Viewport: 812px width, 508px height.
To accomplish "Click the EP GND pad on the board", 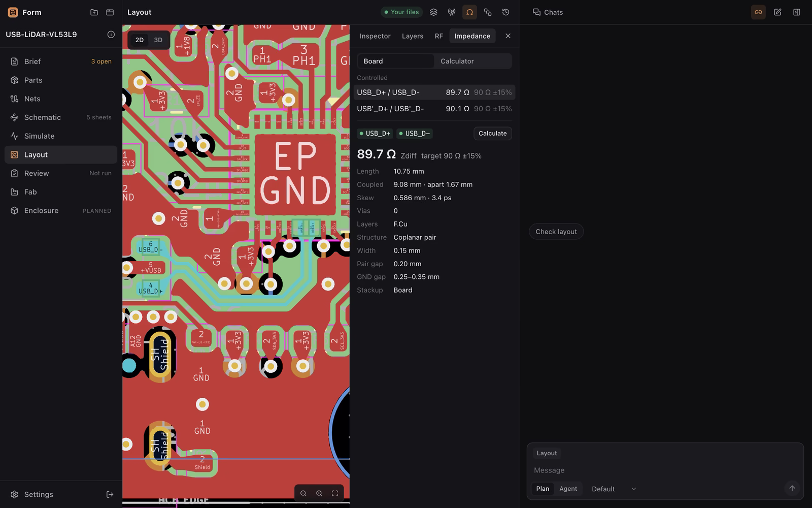I will coord(295,174).
